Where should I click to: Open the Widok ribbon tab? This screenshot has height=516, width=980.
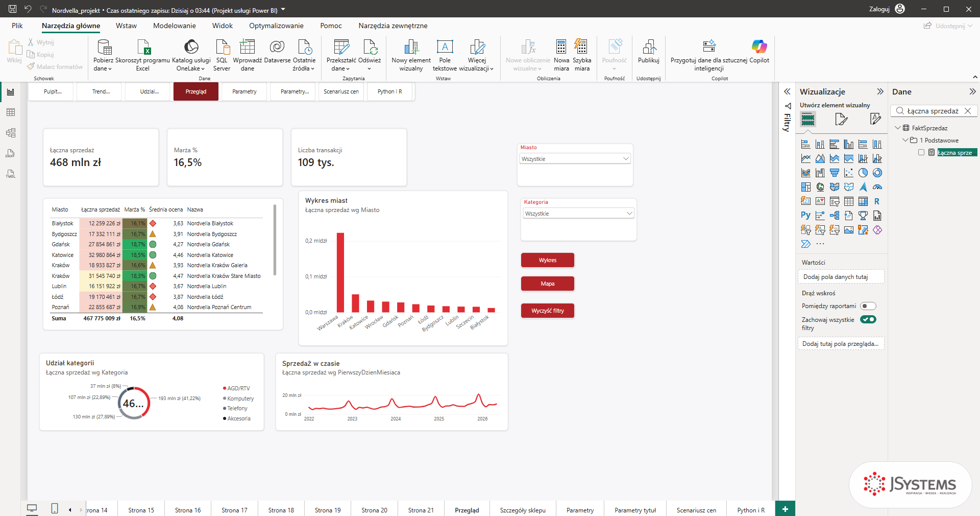(x=223, y=26)
